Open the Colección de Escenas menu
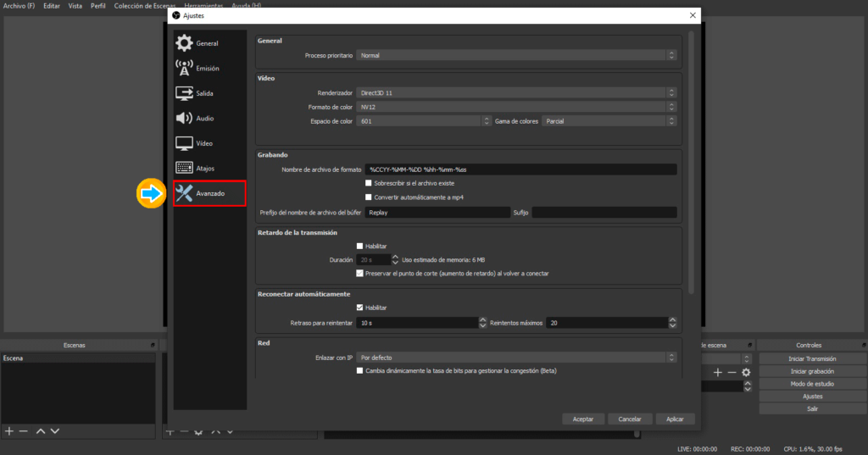Screen dimensions: 868x455 click(145, 5)
